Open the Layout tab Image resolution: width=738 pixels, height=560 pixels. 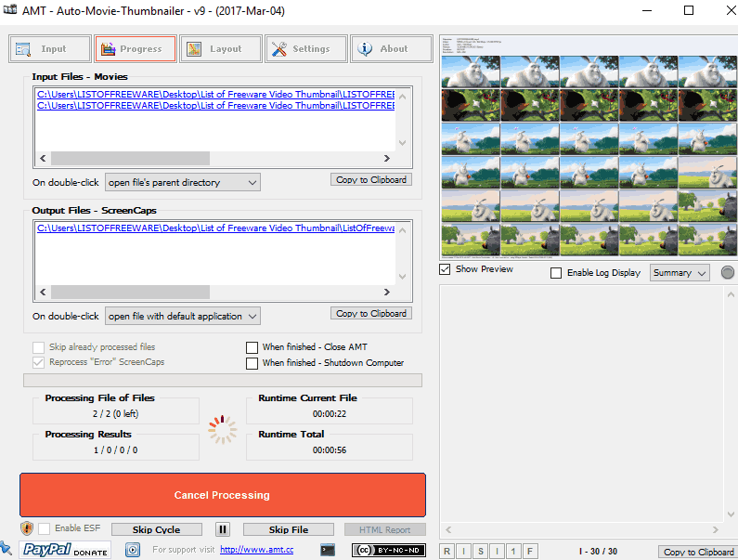(x=220, y=49)
